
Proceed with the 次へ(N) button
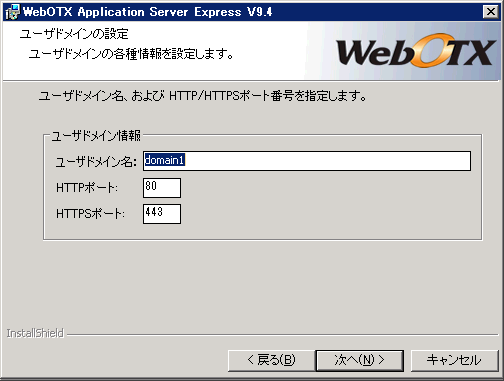[x=359, y=360]
